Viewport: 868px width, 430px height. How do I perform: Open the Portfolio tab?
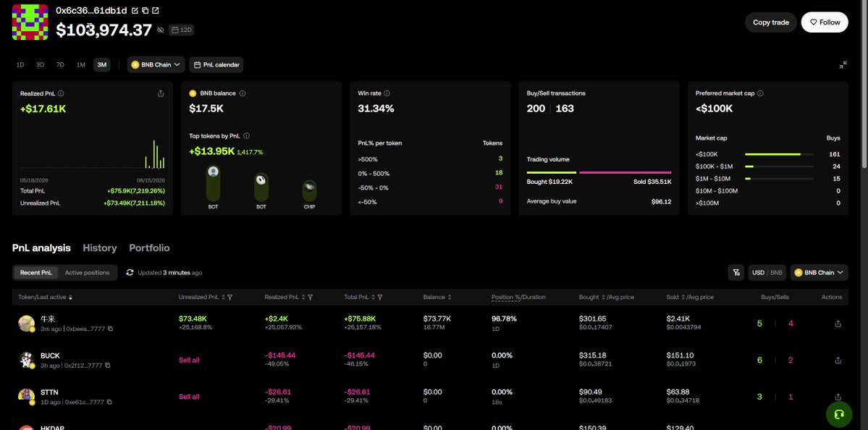[149, 248]
